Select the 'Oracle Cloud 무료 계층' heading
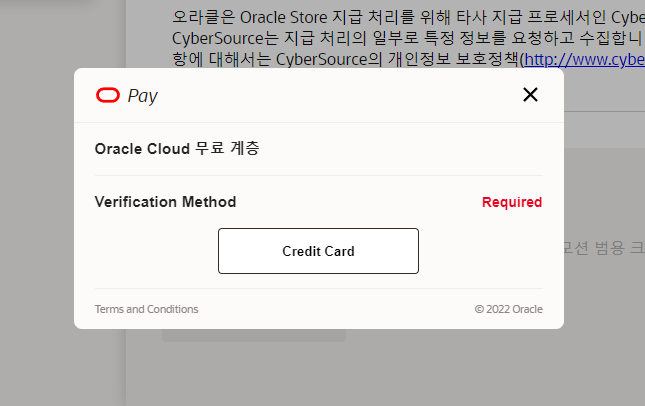 pyautogui.click(x=177, y=148)
